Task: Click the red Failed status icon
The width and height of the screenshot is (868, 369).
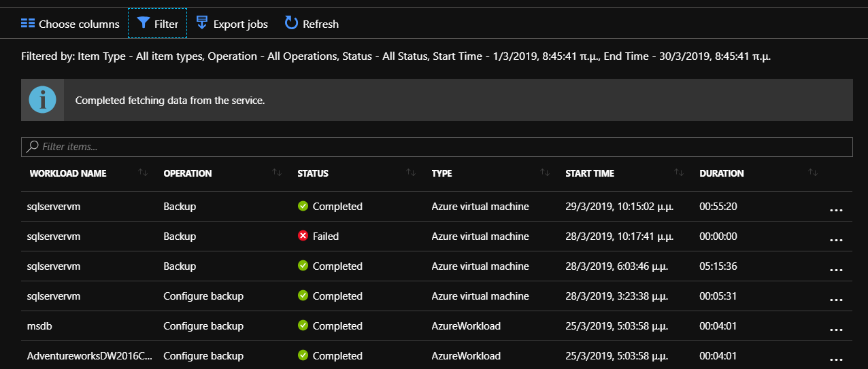Action: [x=303, y=236]
